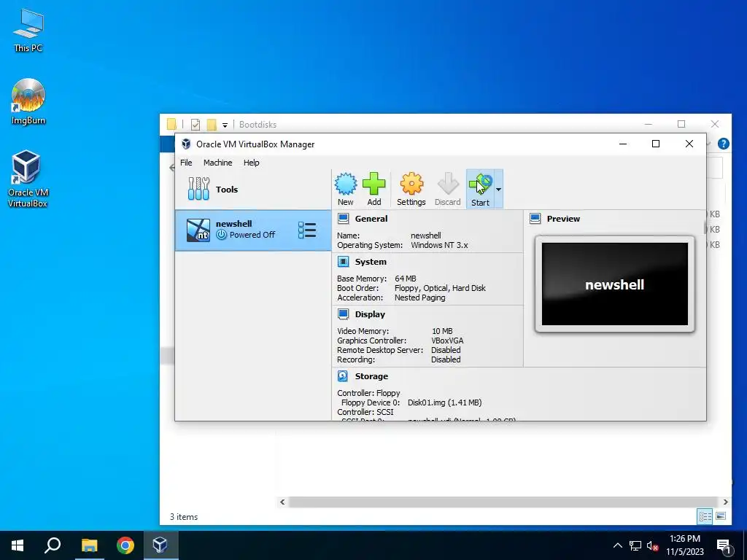Viewport: 747px width, 560px height.
Task: Click the network tray icon
Action: pyautogui.click(x=635, y=545)
